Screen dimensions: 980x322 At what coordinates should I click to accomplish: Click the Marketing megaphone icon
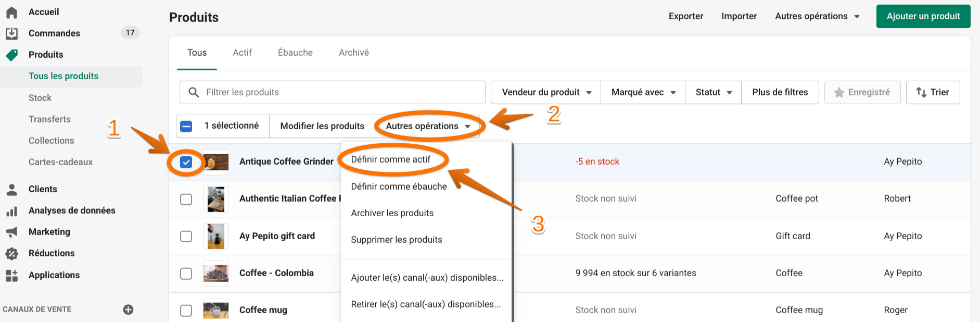click(11, 232)
